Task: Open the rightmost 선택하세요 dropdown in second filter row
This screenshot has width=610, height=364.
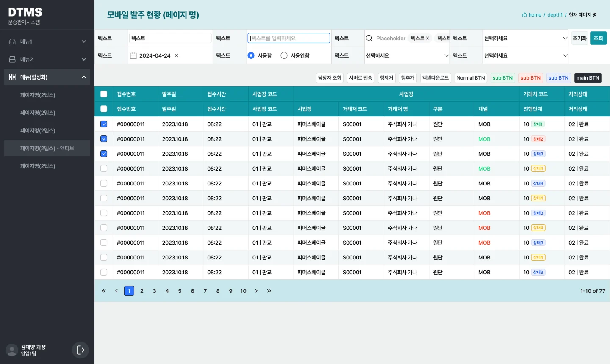Action: (x=526, y=55)
